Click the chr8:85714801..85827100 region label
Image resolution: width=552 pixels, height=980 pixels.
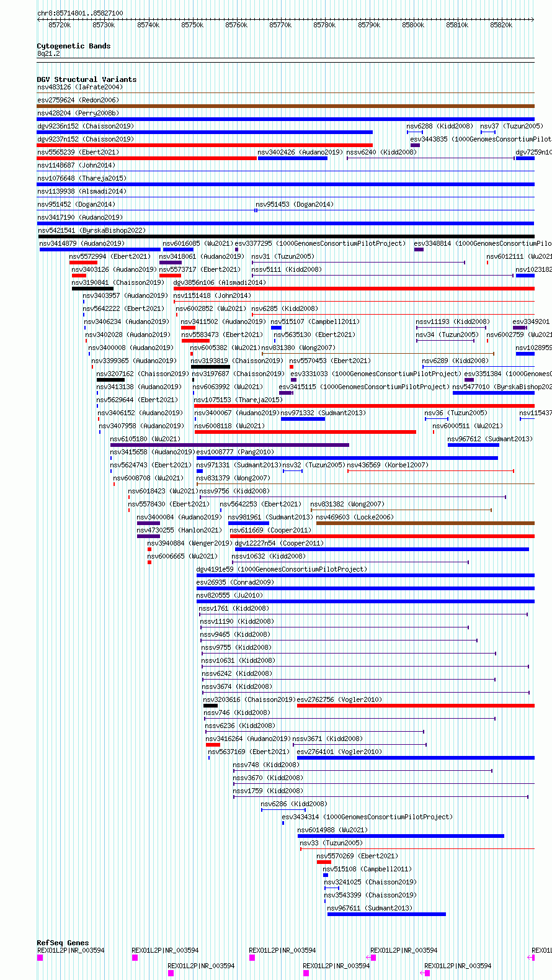(x=80, y=13)
